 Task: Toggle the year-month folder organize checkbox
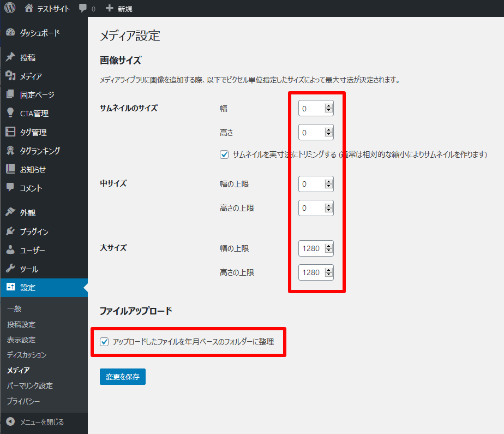click(x=104, y=342)
